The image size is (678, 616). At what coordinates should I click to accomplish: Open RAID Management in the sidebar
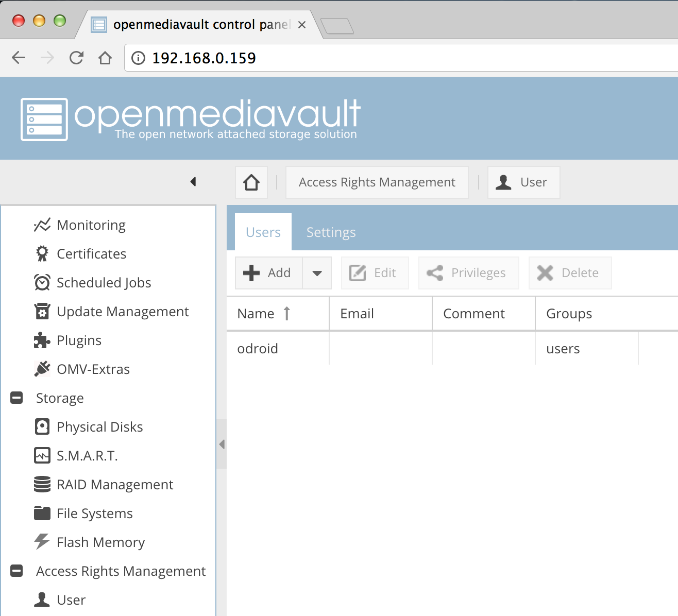[115, 485]
